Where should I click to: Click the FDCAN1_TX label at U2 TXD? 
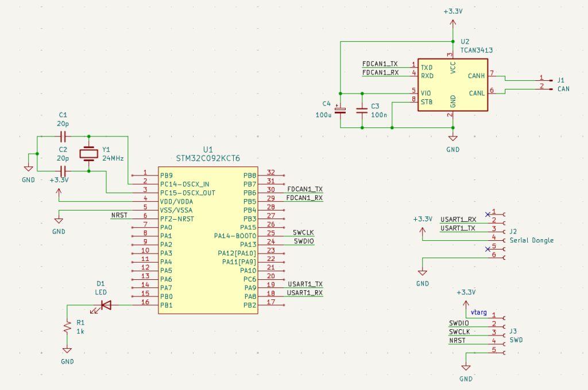[x=380, y=64]
